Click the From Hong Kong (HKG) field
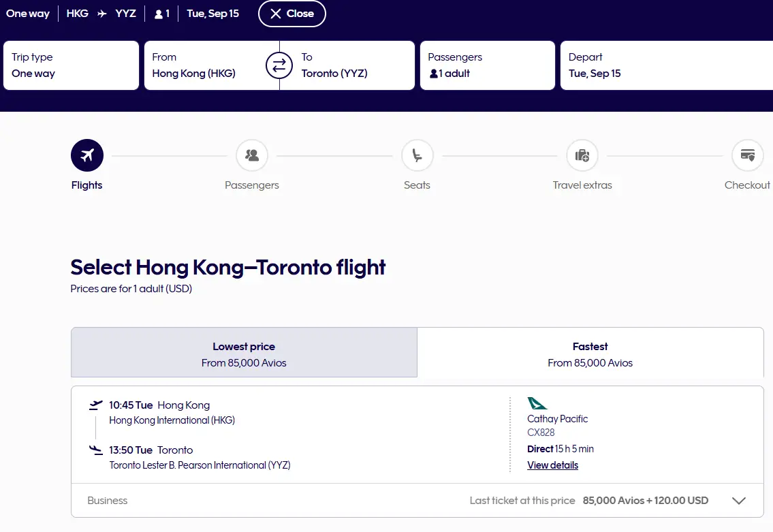This screenshot has width=773, height=532. pyautogui.click(x=204, y=65)
